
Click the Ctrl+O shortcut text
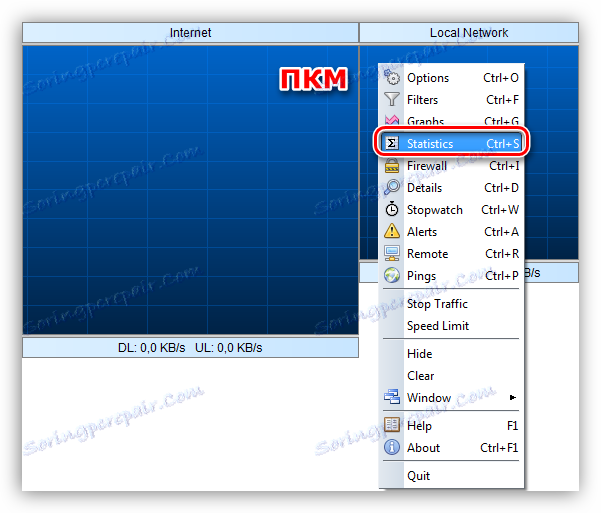pyautogui.click(x=501, y=78)
